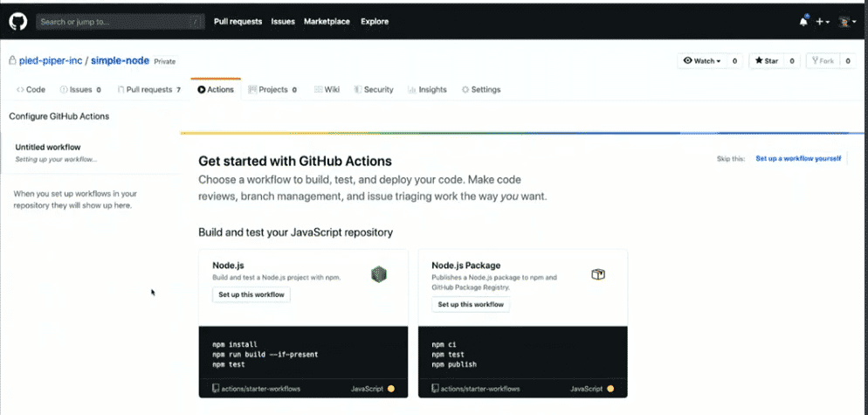
Task: Click the Watch count number
Action: pos(734,61)
